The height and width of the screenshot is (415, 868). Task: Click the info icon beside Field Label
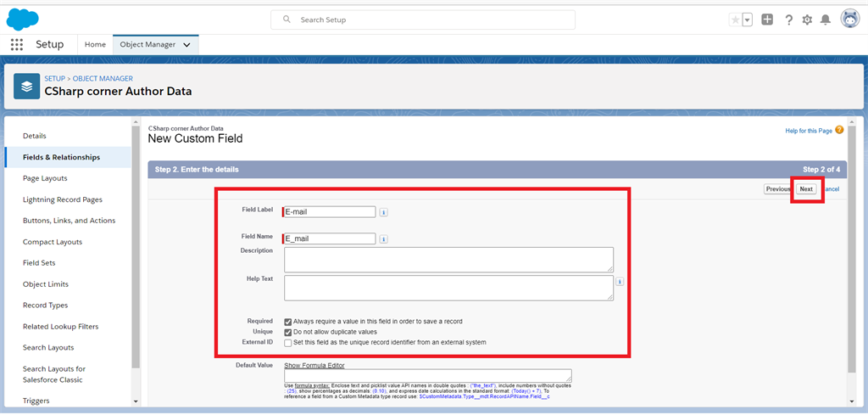tap(384, 211)
